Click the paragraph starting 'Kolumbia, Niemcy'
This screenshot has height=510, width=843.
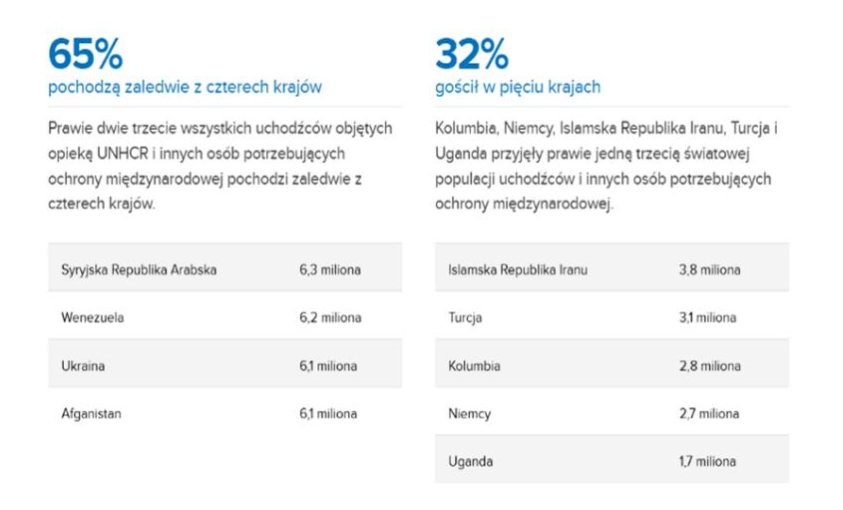[x=606, y=166]
